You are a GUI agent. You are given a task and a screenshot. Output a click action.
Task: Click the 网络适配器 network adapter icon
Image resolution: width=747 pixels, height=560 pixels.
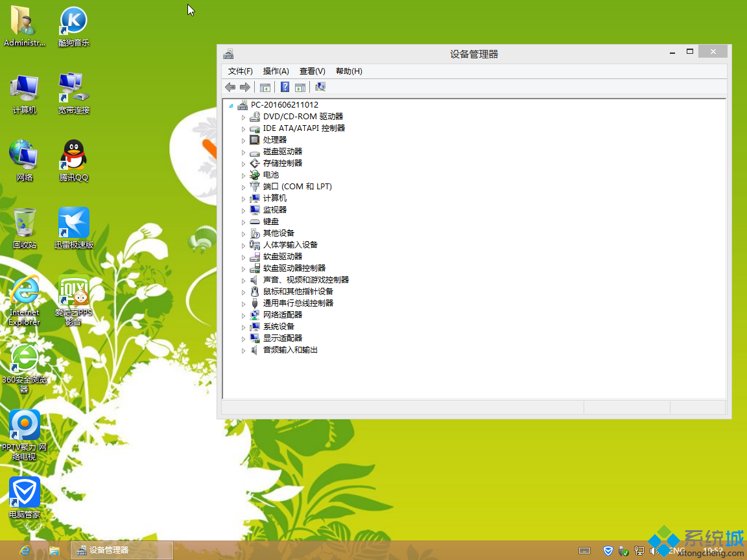(254, 314)
